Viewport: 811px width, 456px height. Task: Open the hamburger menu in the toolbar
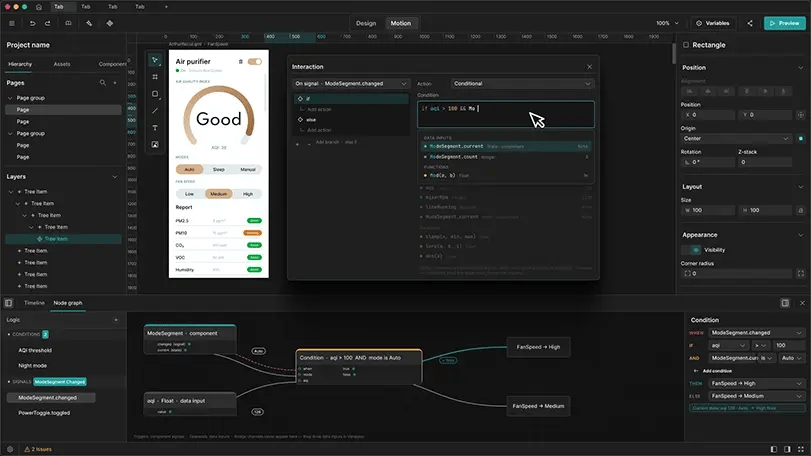pos(11,23)
